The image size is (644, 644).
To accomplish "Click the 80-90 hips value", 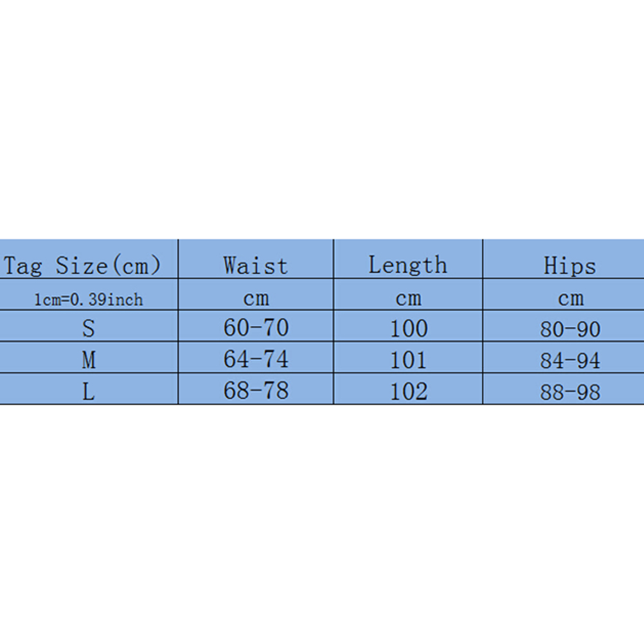I will click(x=570, y=329).
